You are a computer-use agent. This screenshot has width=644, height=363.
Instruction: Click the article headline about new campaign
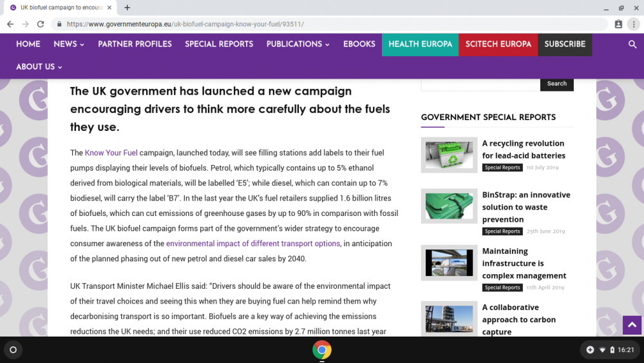point(230,109)
